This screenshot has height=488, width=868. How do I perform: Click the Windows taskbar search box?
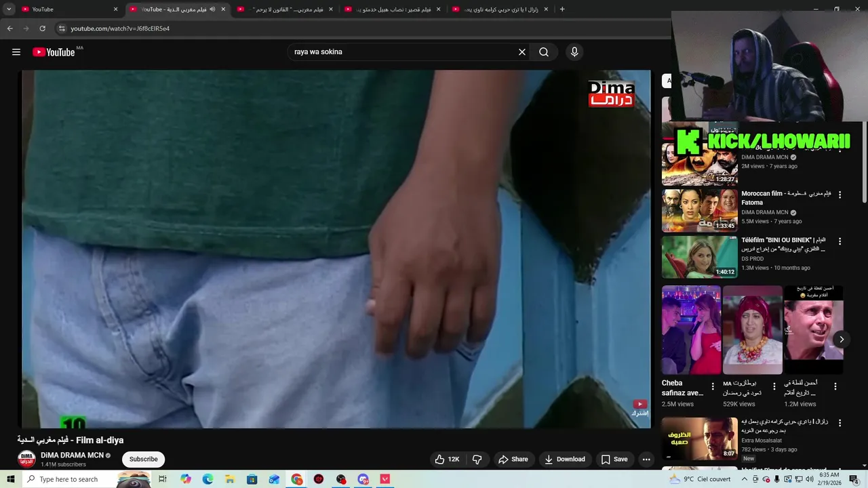[x=87, y=479]
